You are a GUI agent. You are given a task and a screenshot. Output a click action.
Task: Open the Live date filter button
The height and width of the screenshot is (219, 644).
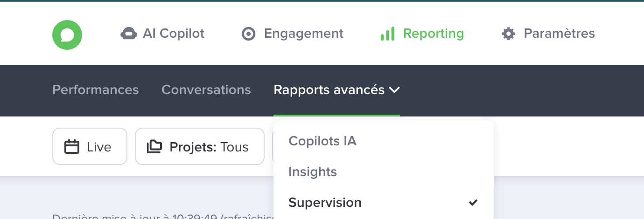coord(90,147)
